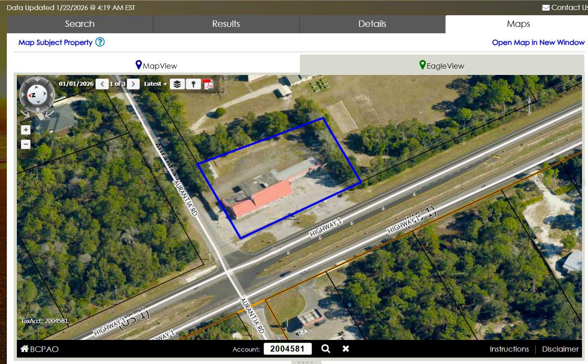This screenshot has height=364, width=588.
Task: Advance to next aerial image chevron
Action: (133, 84)
